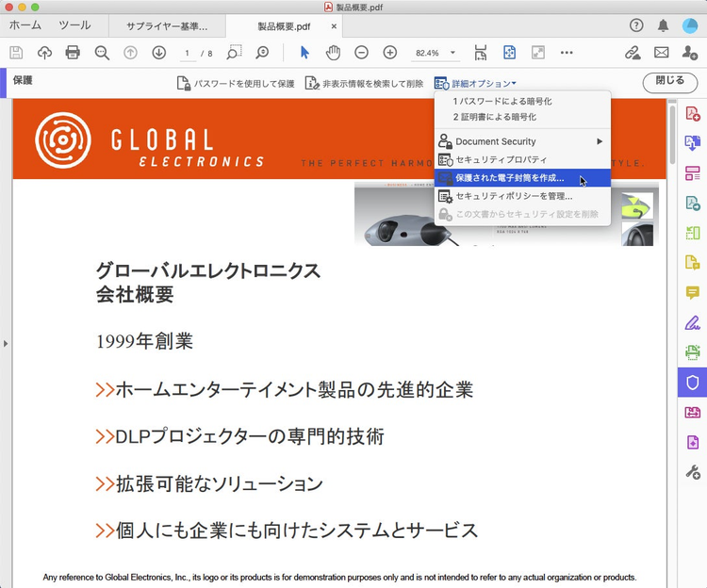Image resolution: width=707 pixels, height=588 pixels.
Task: Click the share link icon
Action: tap(633, 53)
